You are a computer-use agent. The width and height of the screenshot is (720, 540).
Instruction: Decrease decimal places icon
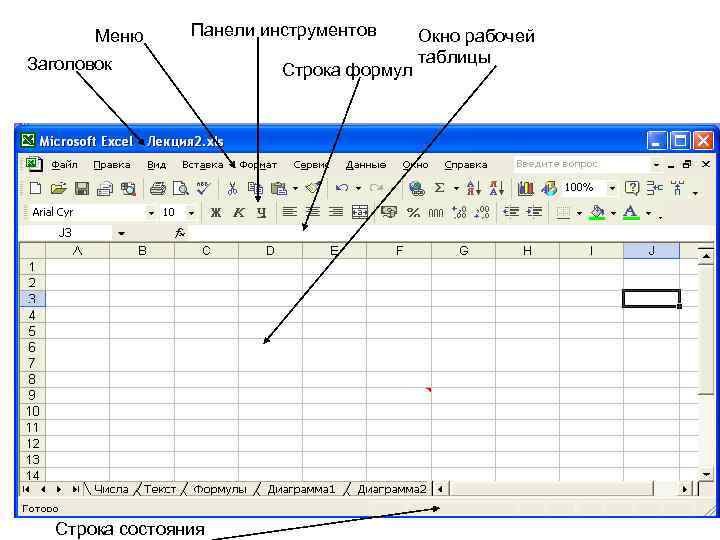(482, 212)
